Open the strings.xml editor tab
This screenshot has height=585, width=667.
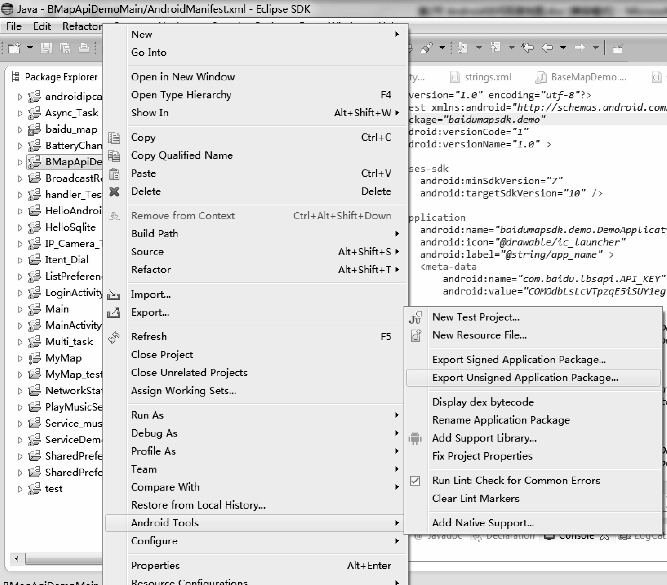click(489, 76)
